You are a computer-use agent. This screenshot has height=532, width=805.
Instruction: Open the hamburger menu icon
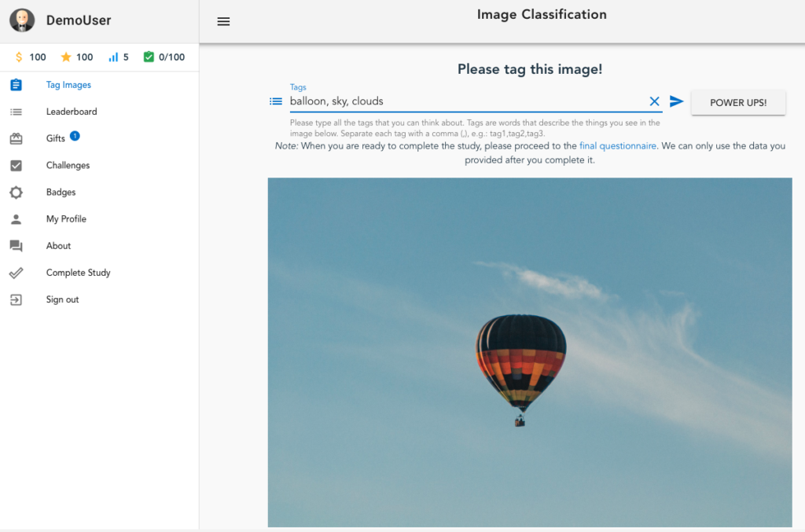coord(223,21)
